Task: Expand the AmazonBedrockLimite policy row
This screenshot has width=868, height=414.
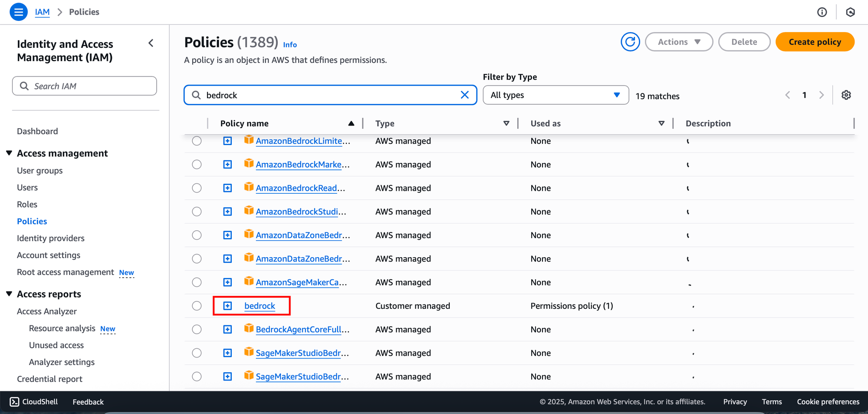Action: pos(227,141)
